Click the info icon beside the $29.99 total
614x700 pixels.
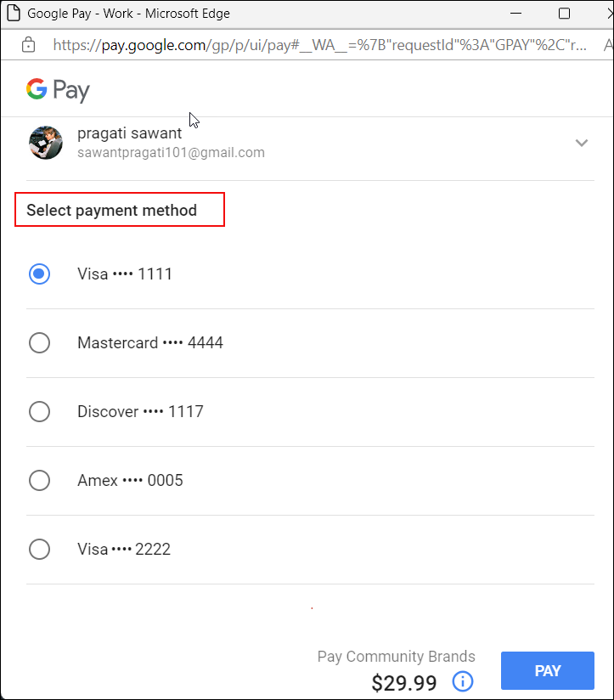click(463, 681)
